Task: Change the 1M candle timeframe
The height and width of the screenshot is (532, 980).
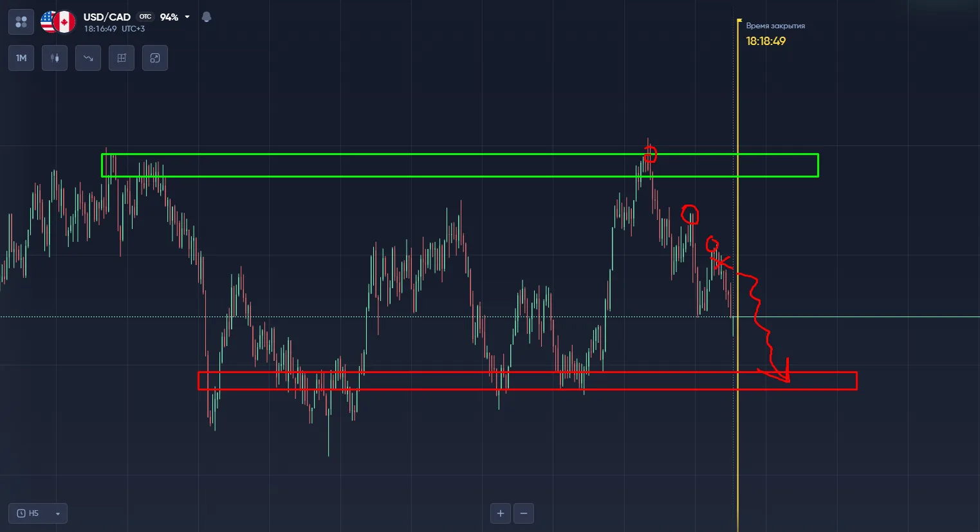Action: [21, 58]
